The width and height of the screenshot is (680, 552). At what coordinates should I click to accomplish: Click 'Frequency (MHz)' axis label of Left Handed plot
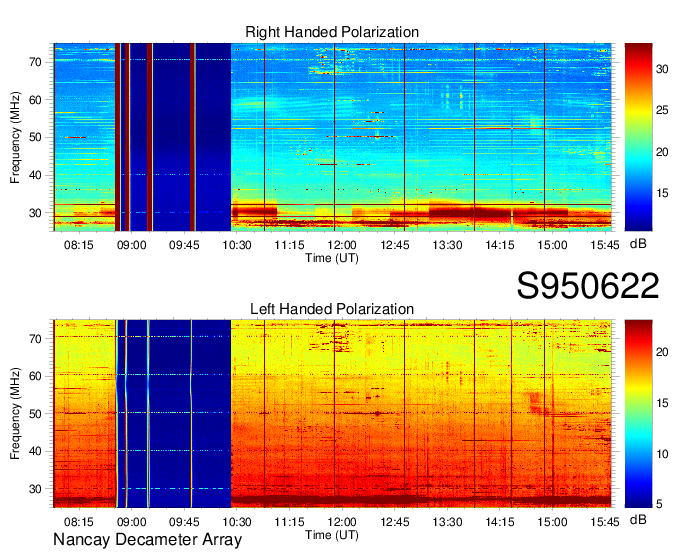tap(15, 414)
